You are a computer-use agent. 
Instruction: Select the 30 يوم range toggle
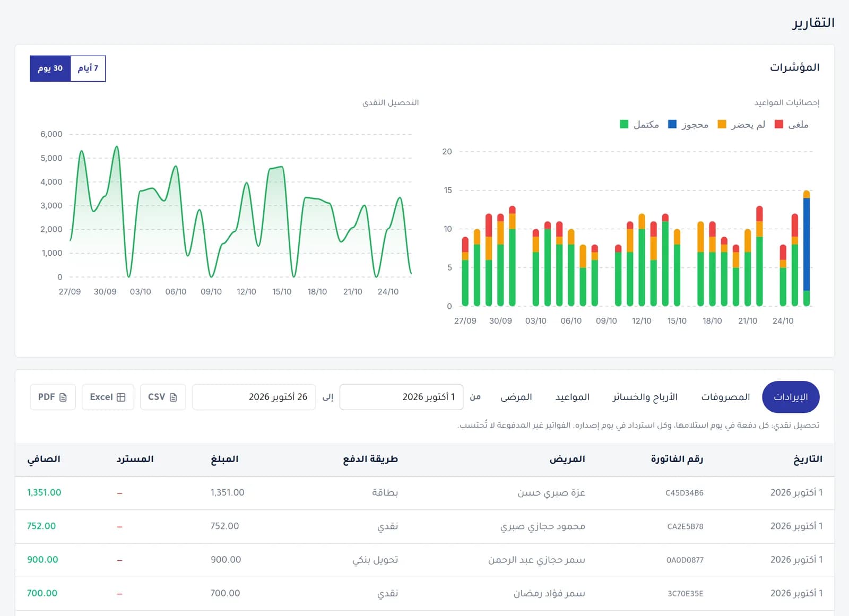coord(50,68)
